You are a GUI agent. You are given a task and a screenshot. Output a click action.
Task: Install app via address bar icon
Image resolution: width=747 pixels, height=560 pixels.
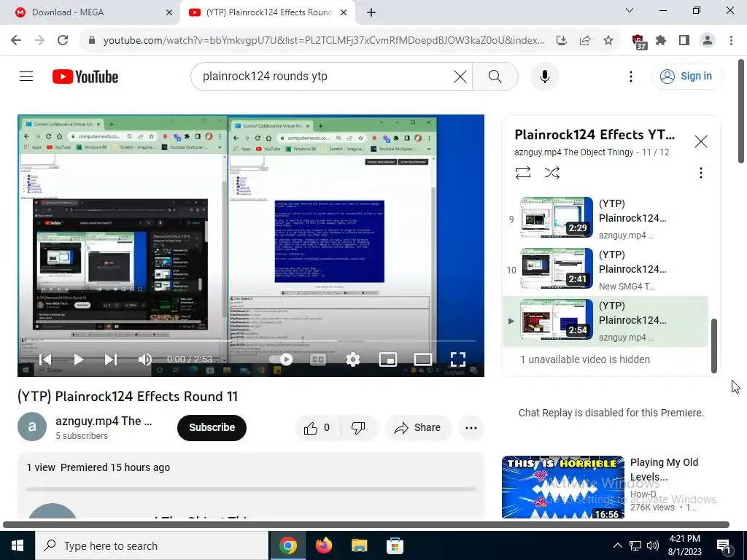pyautogui.click(x=562, y=41)
